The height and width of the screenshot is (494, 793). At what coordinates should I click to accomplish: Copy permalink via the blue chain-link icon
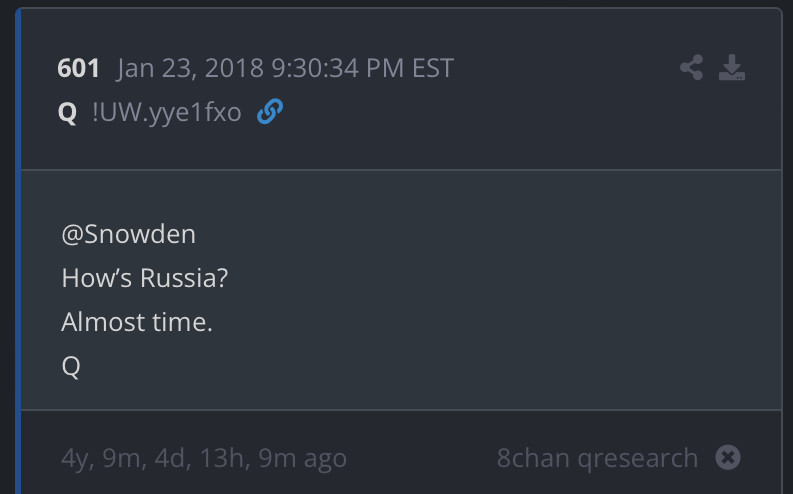point(269,112)
